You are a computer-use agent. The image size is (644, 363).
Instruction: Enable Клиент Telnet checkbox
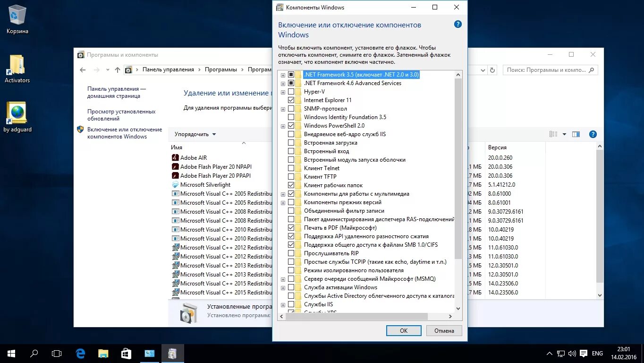click(291, 168)
